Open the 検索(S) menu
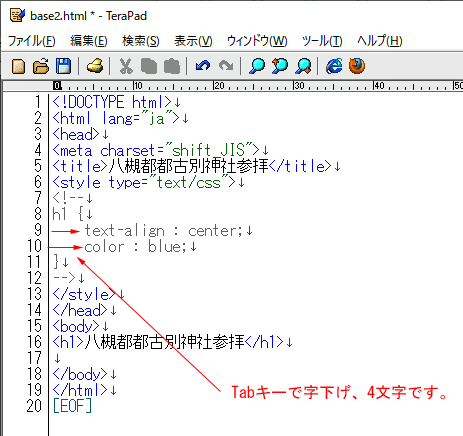The width and height of the screenshot is (463, 436). [141, 41]
